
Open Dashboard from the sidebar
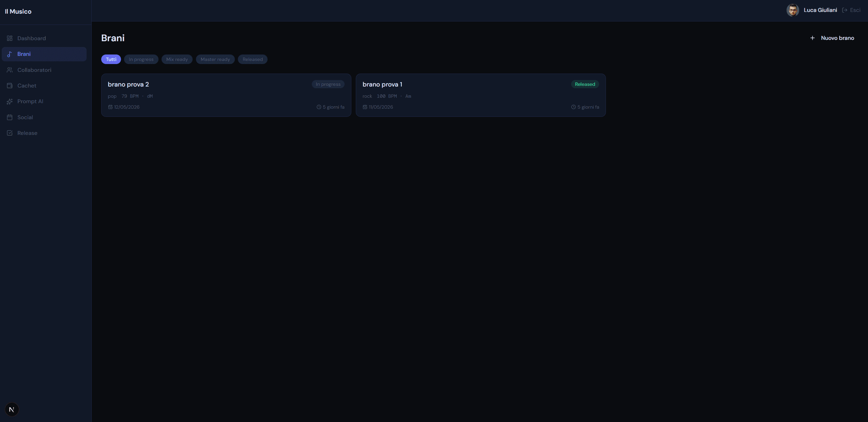pyautogui.click(x=44, y=38)
